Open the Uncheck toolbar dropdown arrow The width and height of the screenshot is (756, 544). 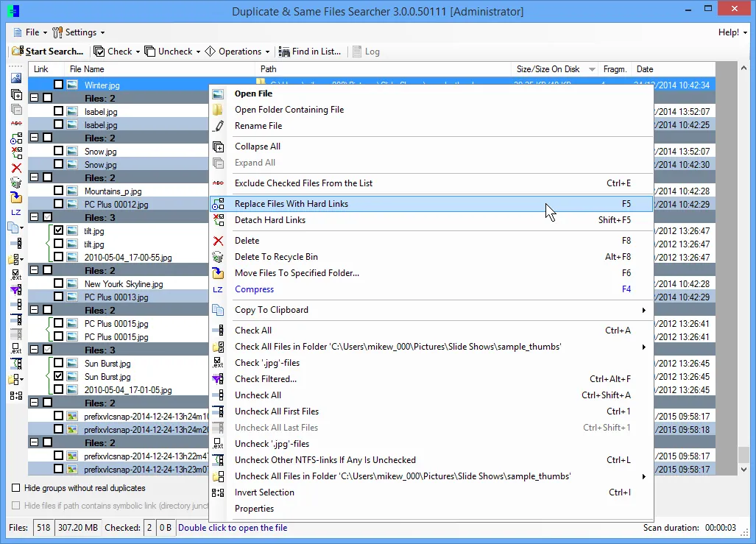tap(198, 52)
